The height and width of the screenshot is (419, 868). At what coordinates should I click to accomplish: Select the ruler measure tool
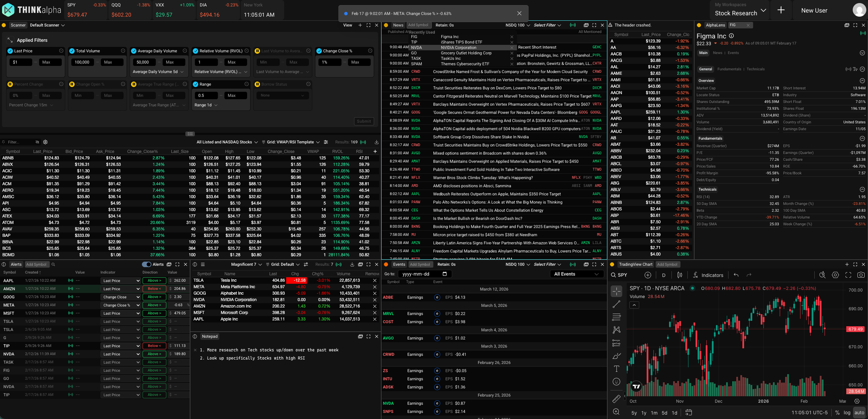point(616,399)
